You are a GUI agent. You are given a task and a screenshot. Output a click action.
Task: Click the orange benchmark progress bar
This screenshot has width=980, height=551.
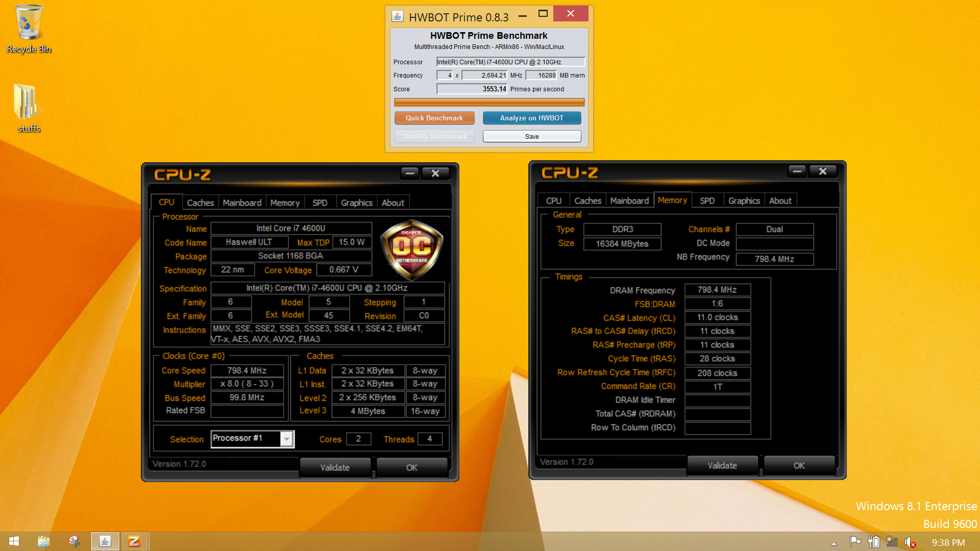[489, 102]
